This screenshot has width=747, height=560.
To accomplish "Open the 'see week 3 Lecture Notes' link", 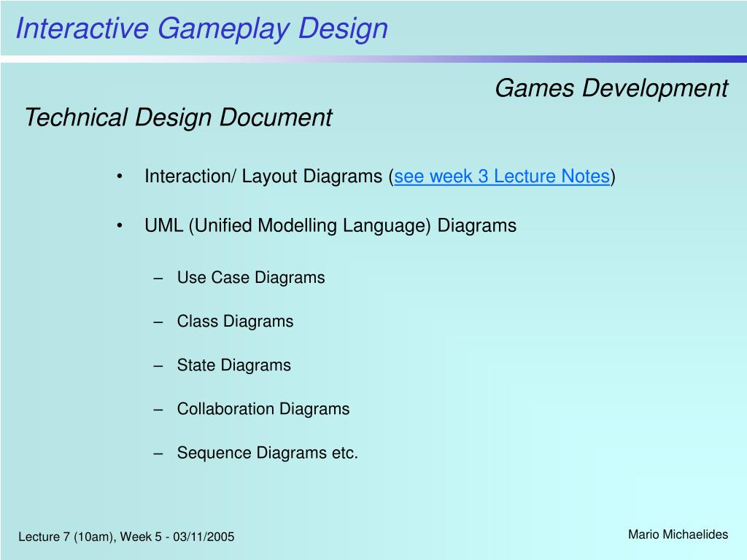I will click(x=502, y=176).
